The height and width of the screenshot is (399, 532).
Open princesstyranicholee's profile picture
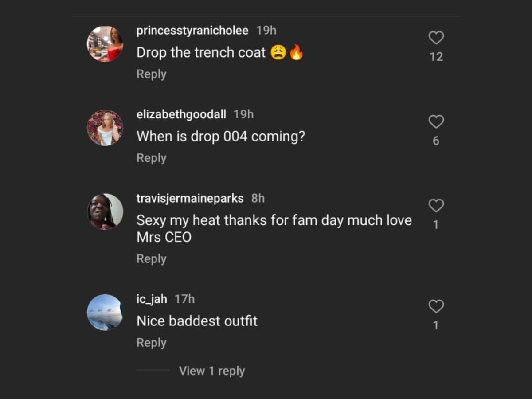pyautogui.click(x=105, y=44)
